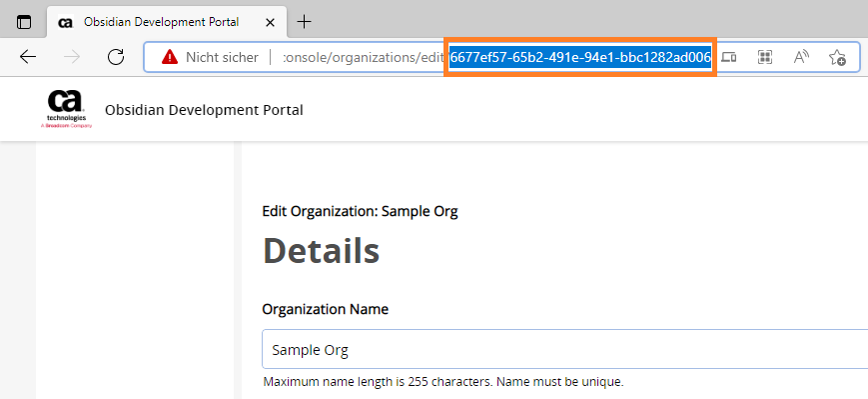Screen dimensions: 868x399
Task: Click the red not-secure warning icon
Action: [170, 57]
